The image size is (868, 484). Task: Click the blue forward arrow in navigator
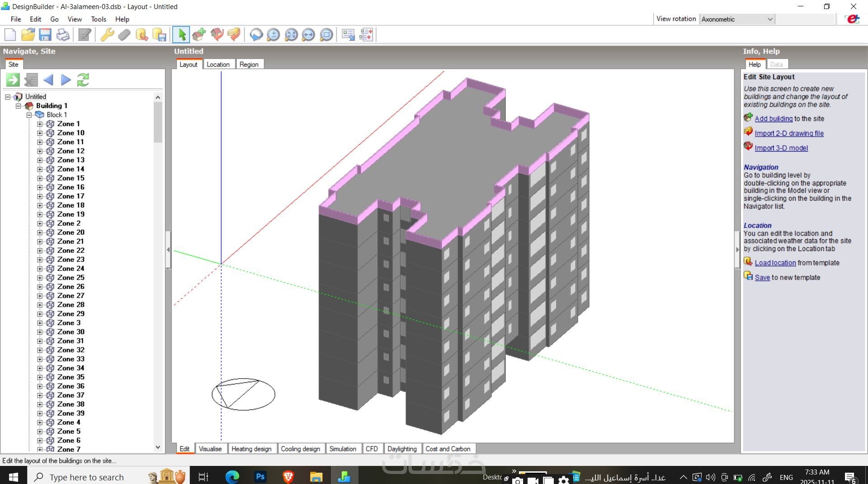(x=66, y=80)
